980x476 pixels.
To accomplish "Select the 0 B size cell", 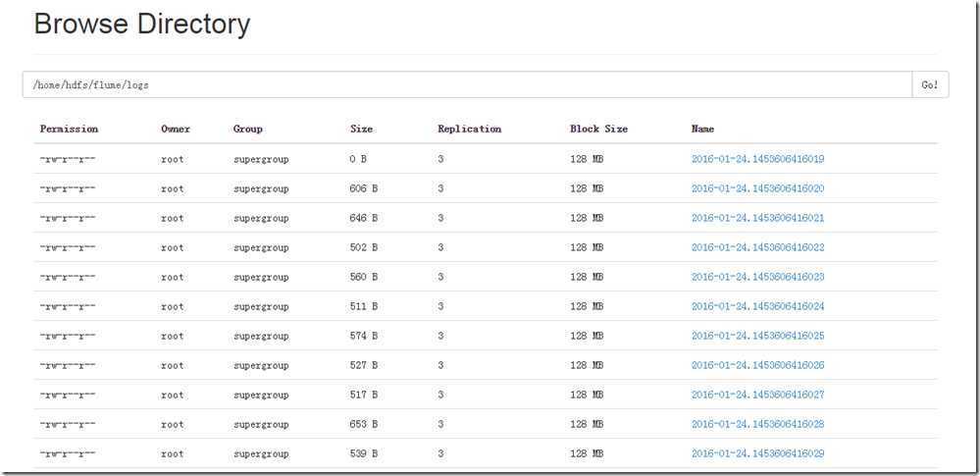I will [358, 159].
